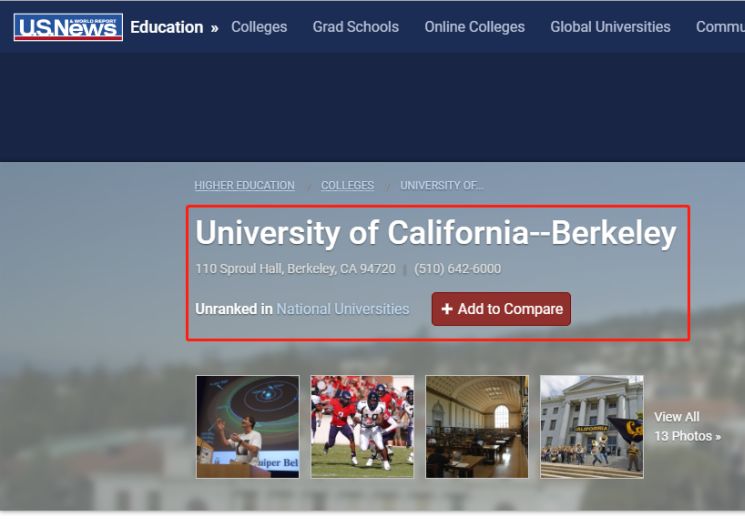The image size is (745, 526).
Task: Open the Colleges menu item
Action: click(259, 27)
